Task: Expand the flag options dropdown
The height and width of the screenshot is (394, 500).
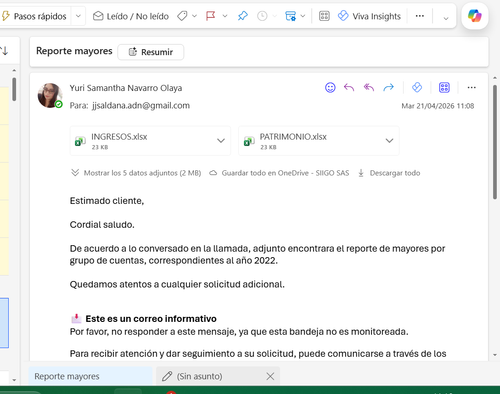Action: 225,16
